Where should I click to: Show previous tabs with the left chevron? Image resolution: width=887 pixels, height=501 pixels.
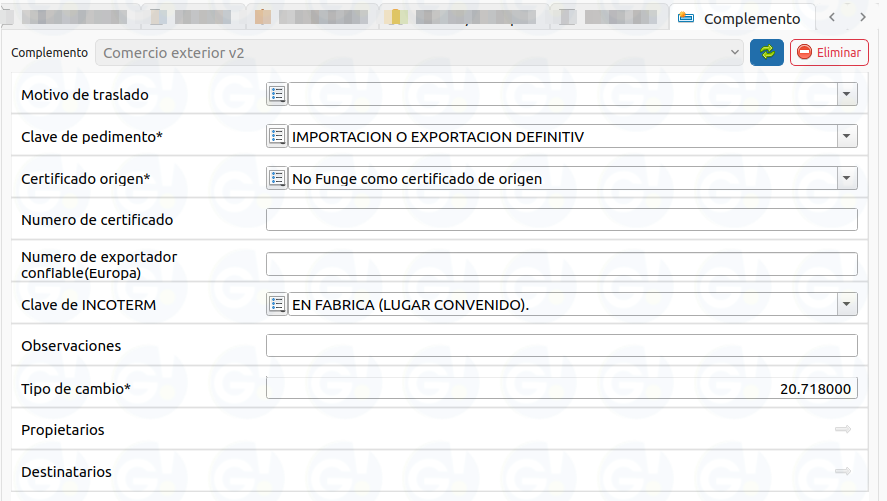point(832,17)
